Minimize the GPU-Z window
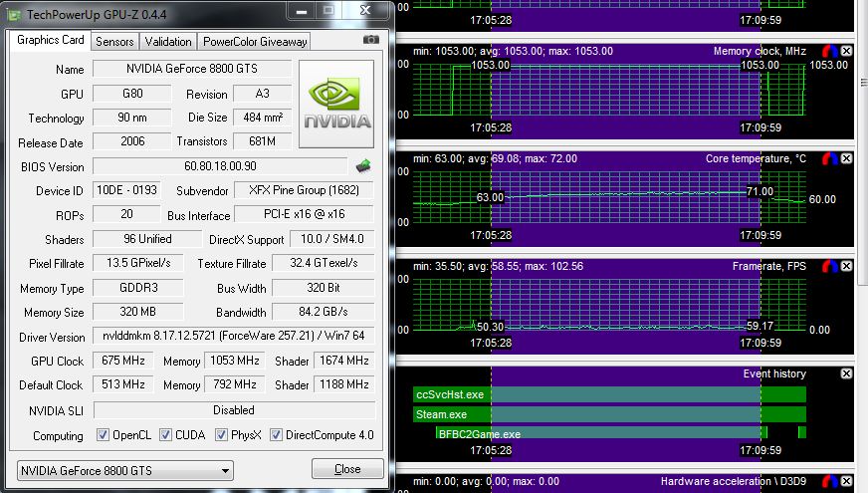This screenshot has height=493, width=868. (302, 11)
